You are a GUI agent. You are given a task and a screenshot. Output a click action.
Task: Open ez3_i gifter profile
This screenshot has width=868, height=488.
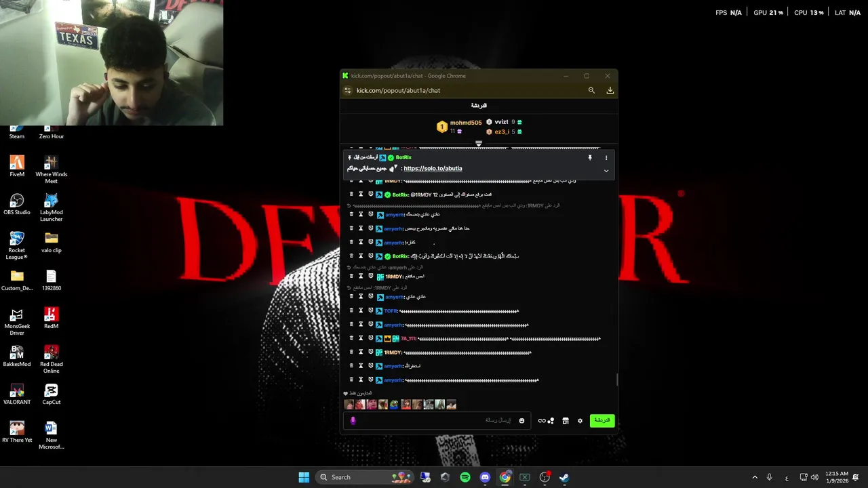(501, 131)
